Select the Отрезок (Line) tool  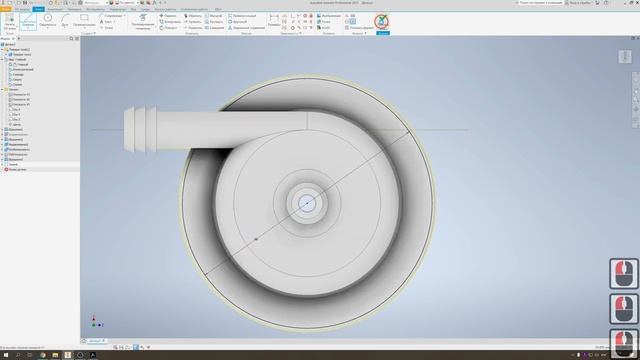[28, 21]
